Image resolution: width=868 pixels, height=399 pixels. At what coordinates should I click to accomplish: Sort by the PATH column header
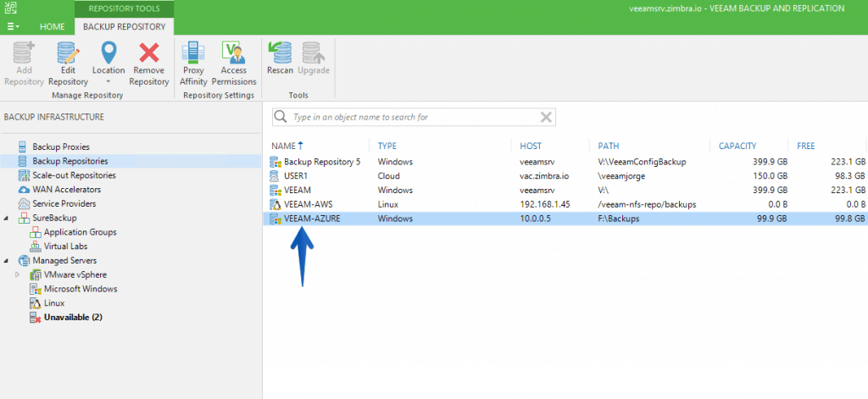click(609, 146)
